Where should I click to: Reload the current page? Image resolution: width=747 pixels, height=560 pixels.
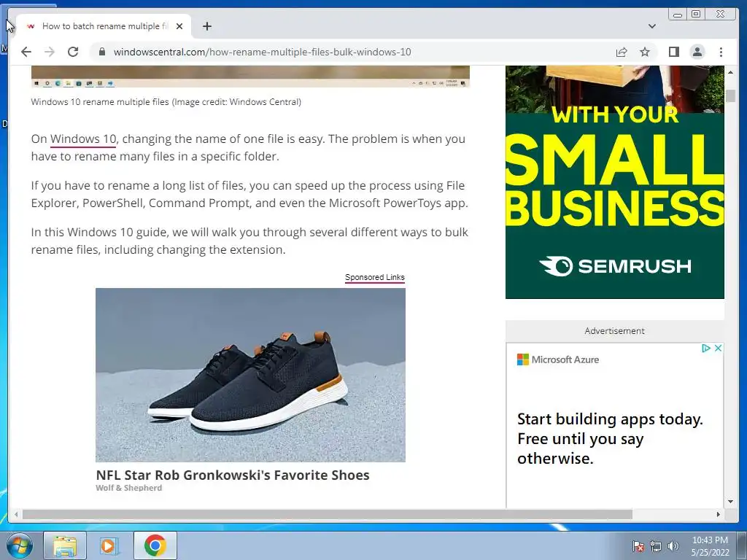pyautogui.click(x=73, y=52)
